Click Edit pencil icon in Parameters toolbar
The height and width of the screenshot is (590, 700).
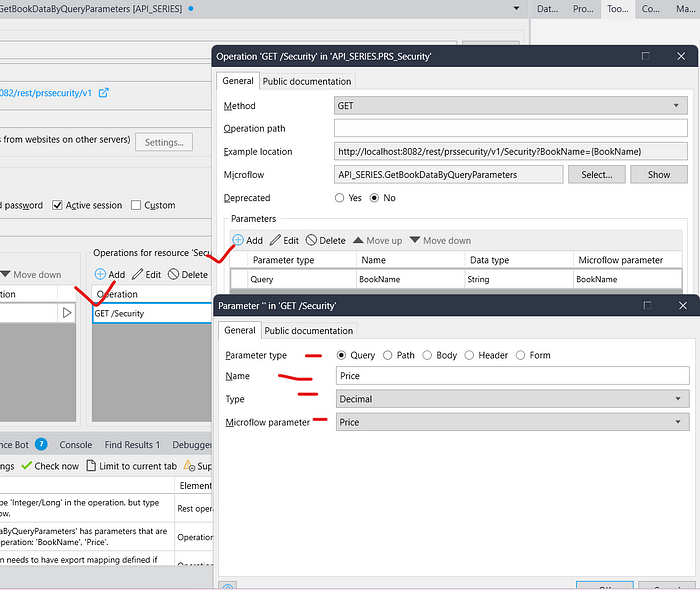click(x=276, y=241)
